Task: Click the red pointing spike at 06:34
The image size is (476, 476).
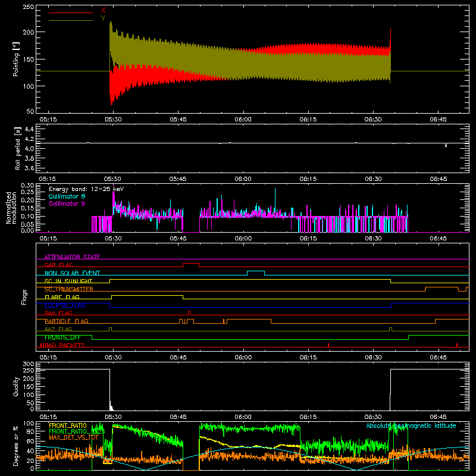Action: point(390,38)
